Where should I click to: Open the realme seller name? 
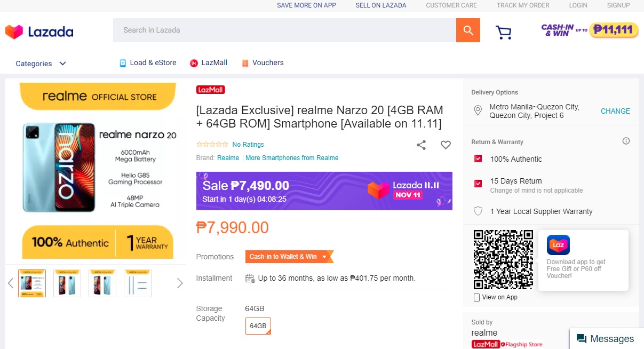click(x=484, y=333)
